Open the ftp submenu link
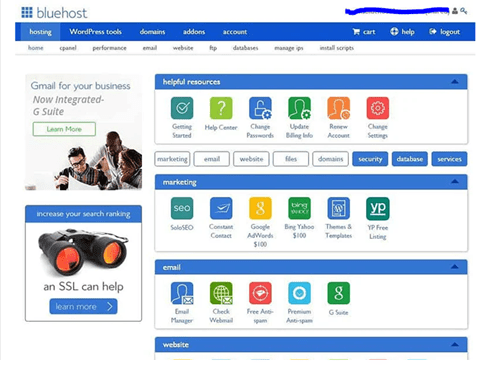 (213, 48)
